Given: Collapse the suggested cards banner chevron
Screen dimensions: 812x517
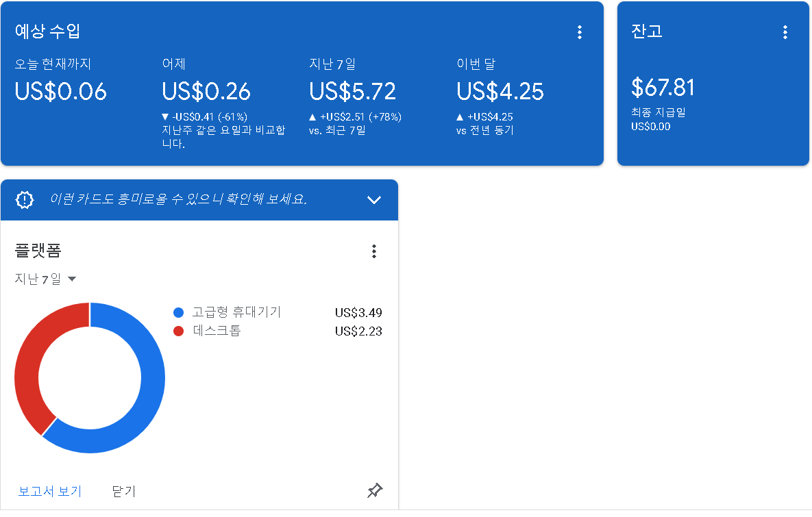Looking at the screenshot, I should (374, 200).
